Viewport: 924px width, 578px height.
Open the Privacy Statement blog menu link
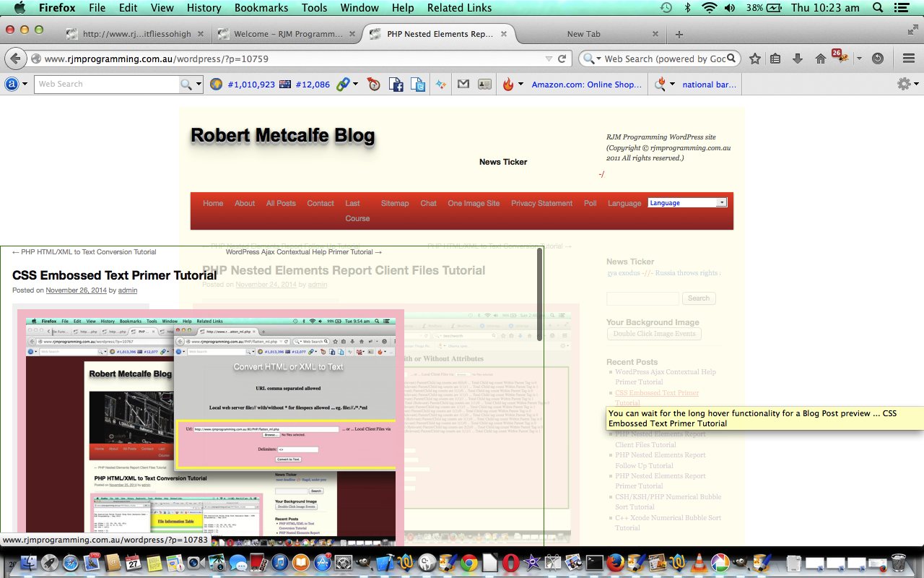pyautogui.click(x=541, y=203)
